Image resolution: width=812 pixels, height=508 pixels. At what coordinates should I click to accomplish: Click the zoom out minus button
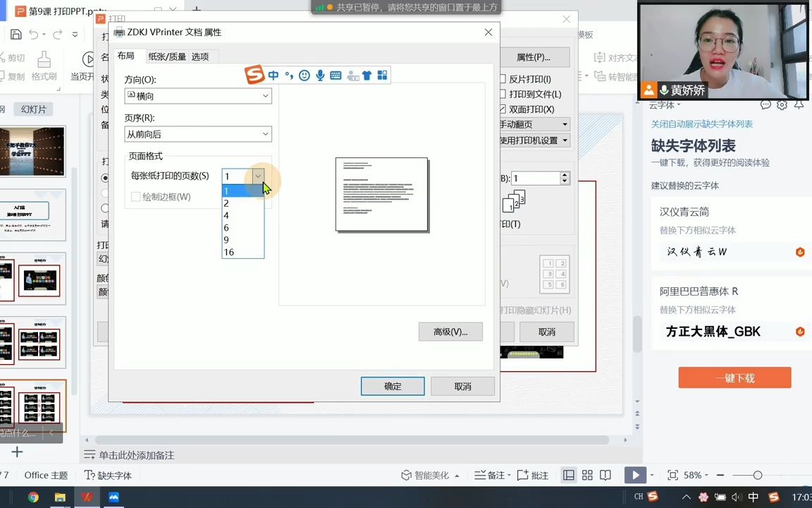720,475
